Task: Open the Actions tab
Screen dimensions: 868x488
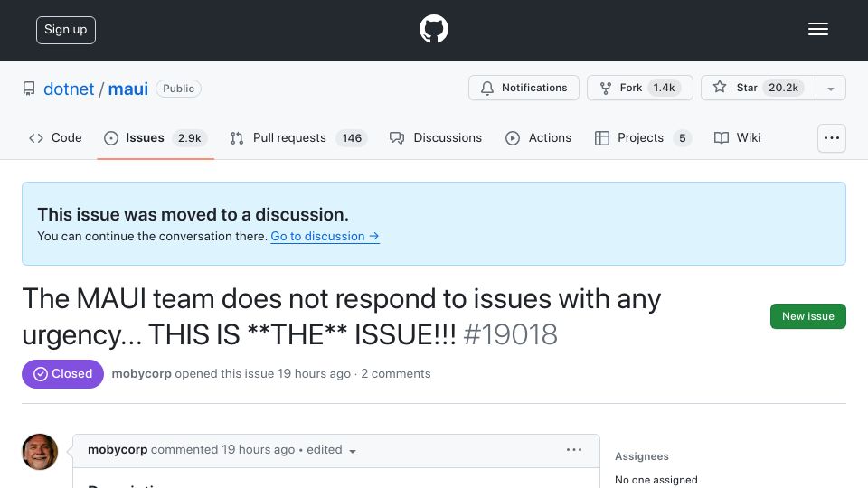Action: pyautogui.click(x=538, y=137)
